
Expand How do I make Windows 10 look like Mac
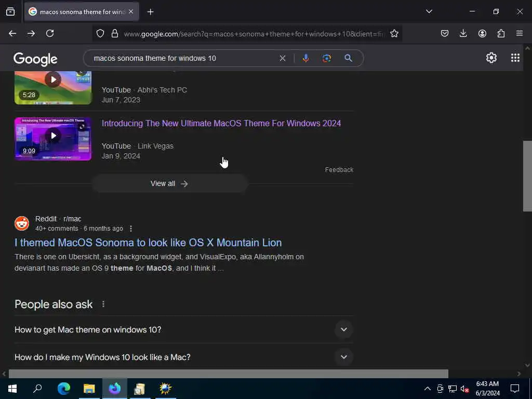point(184,357)
